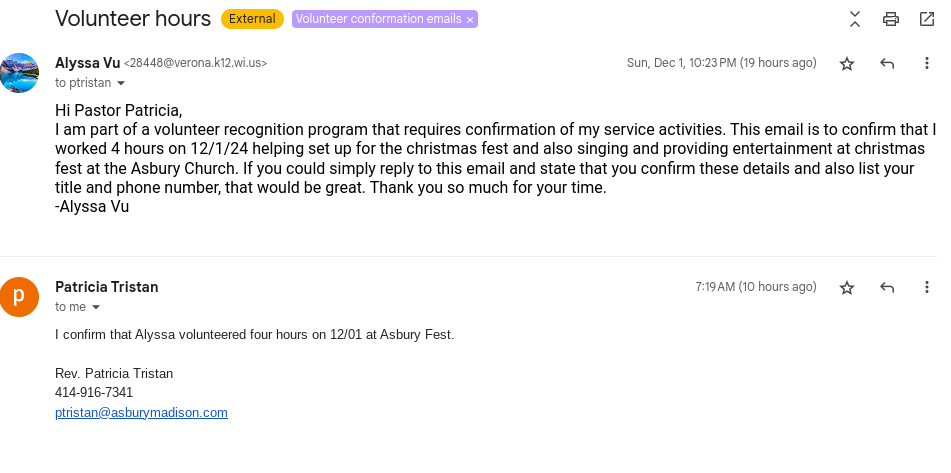Click sender name Patricia Tristan
This screenshot has height=473, width=951.
(106, 287)
